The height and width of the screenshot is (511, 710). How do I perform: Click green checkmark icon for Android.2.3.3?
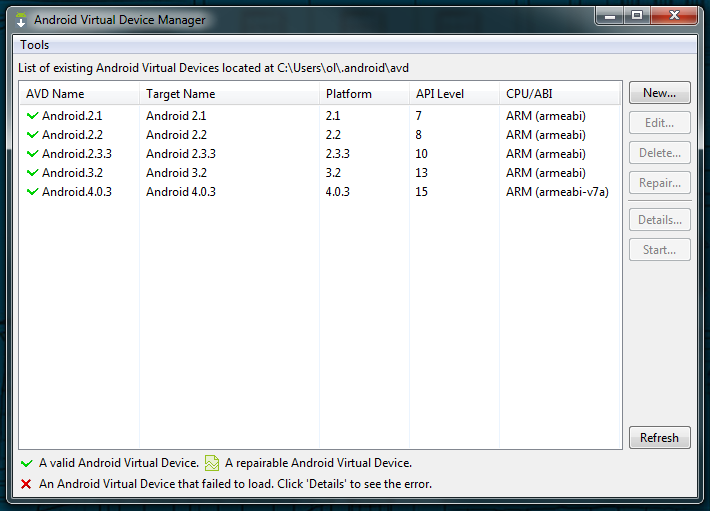pos(32,154)
